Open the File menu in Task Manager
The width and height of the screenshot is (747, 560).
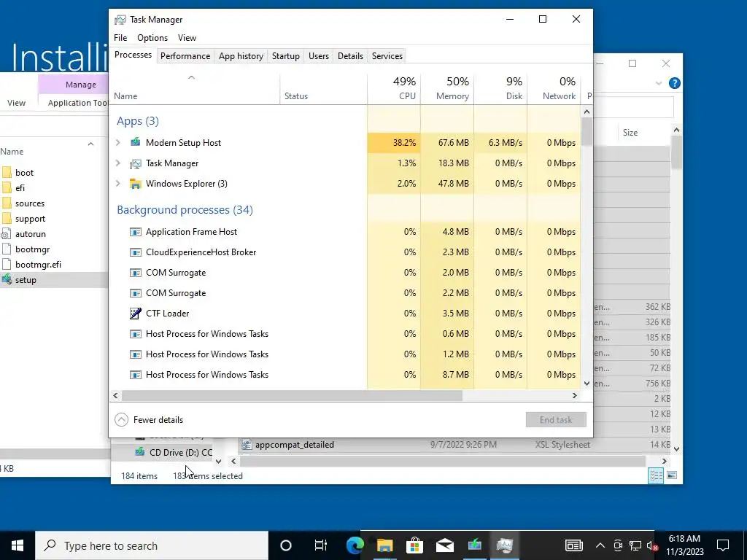pyautogui.click(x=120, y=38)
